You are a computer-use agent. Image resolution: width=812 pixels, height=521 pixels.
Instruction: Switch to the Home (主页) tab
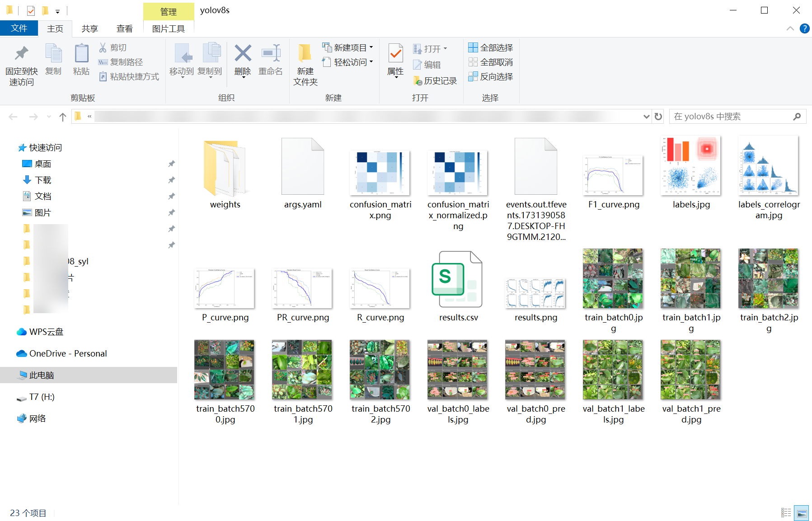coord(55,29)
